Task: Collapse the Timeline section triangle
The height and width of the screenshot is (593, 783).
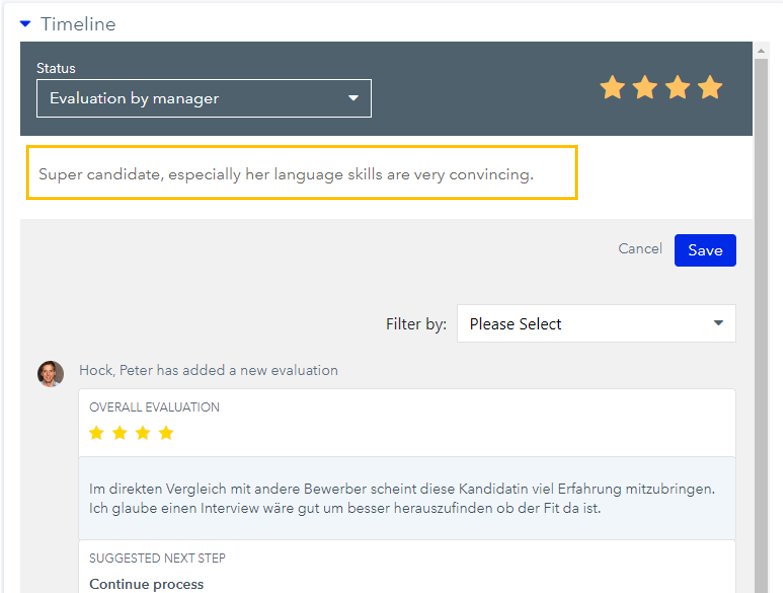Action: coord(25,24)
